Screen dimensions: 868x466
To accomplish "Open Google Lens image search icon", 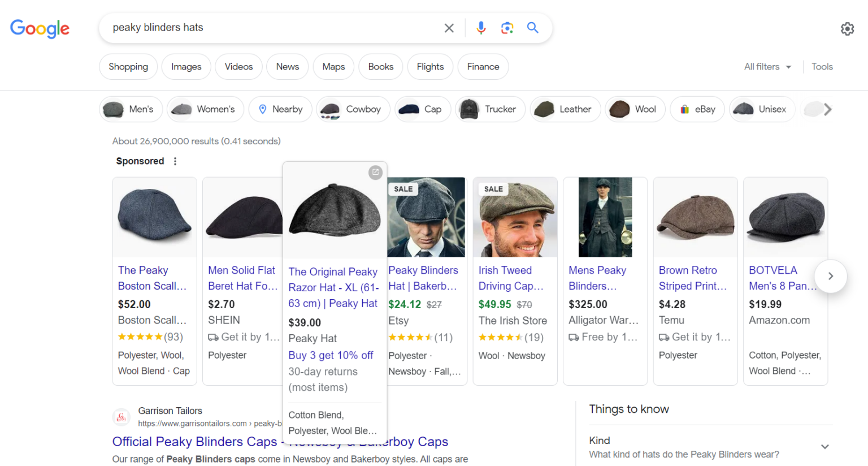I will tap(507, 27).
